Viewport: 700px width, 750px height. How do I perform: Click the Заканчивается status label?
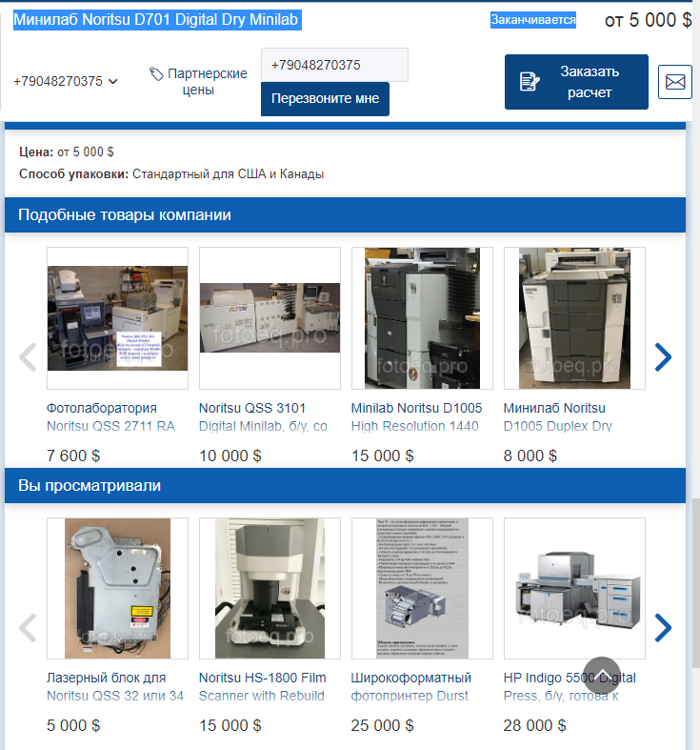click(533, 20)
